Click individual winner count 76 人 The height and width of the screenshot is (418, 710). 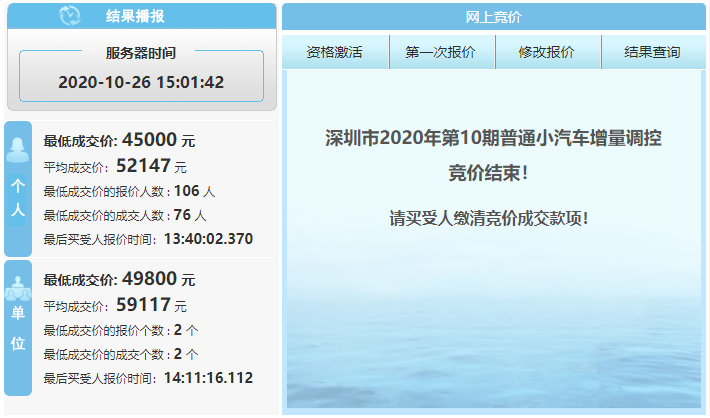[190, 215]
